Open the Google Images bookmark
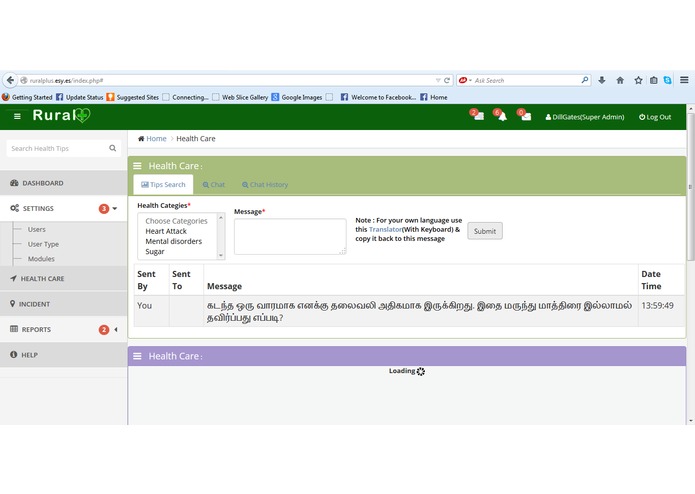Screen dimensions: 695x494 297,97
